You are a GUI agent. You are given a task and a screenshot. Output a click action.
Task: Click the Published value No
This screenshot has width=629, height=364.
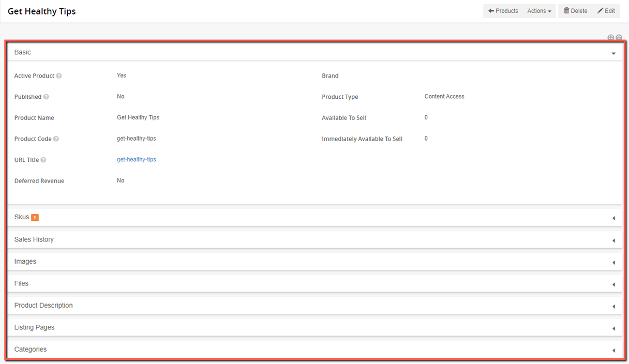click(121, 97)
